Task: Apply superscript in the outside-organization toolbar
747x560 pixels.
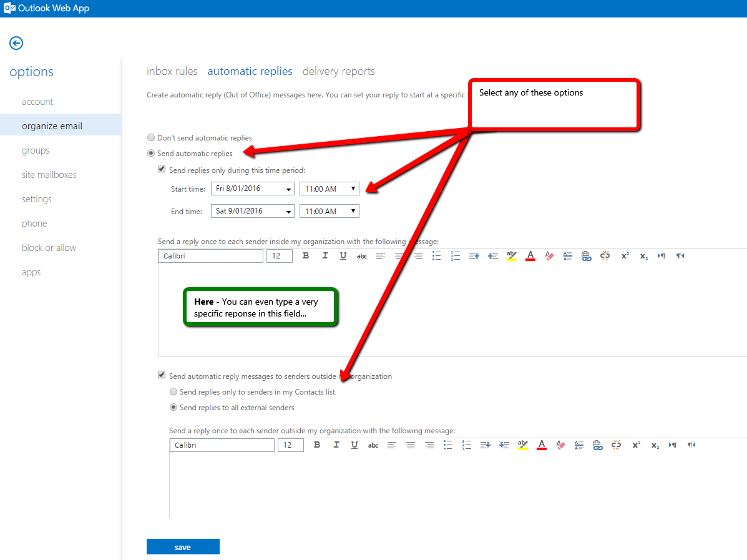Action: pos(637,445)
